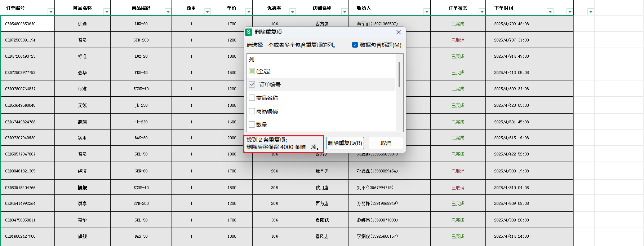Open the 商品名称 filter dropdown
The image size is (644, 246).
click(x=107, y=12)
